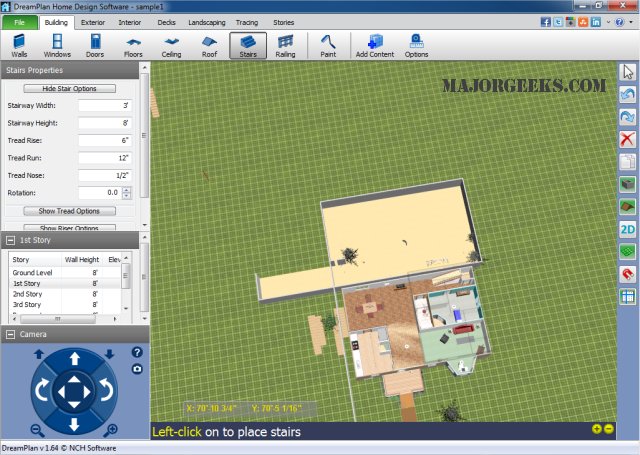Open Add Content
Viewport: 640px width, 455px height.
(375, 46)
